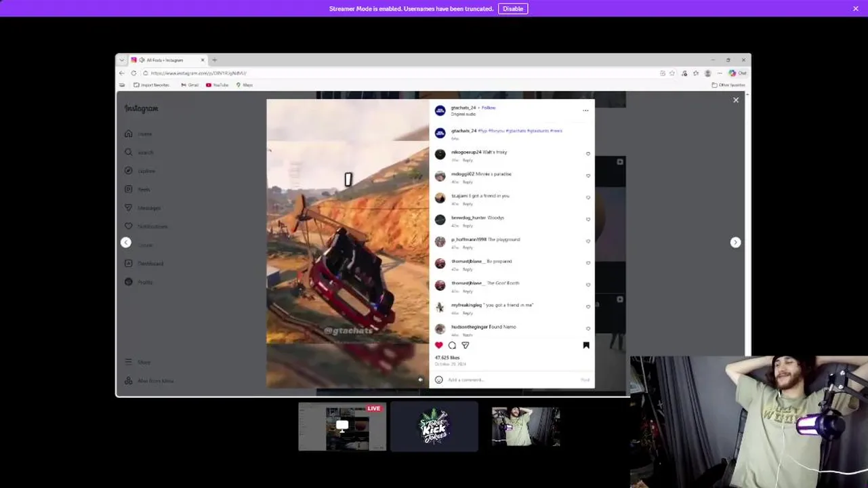Open the Copilot Chat button
The height and width of the screenshot is (488, 868).
(x=737, y=73)
